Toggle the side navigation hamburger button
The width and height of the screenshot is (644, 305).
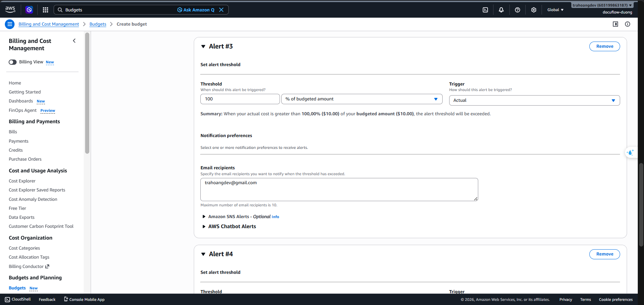click(x=10, y=24)
